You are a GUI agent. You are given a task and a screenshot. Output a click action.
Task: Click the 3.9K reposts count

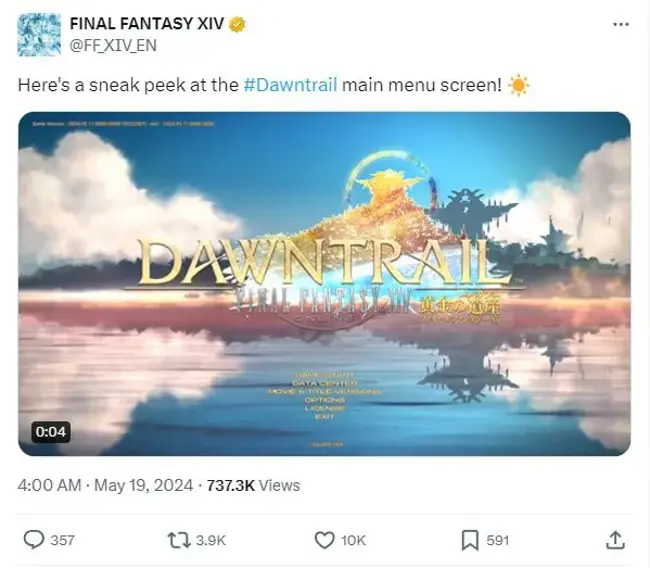coord(211,540)
